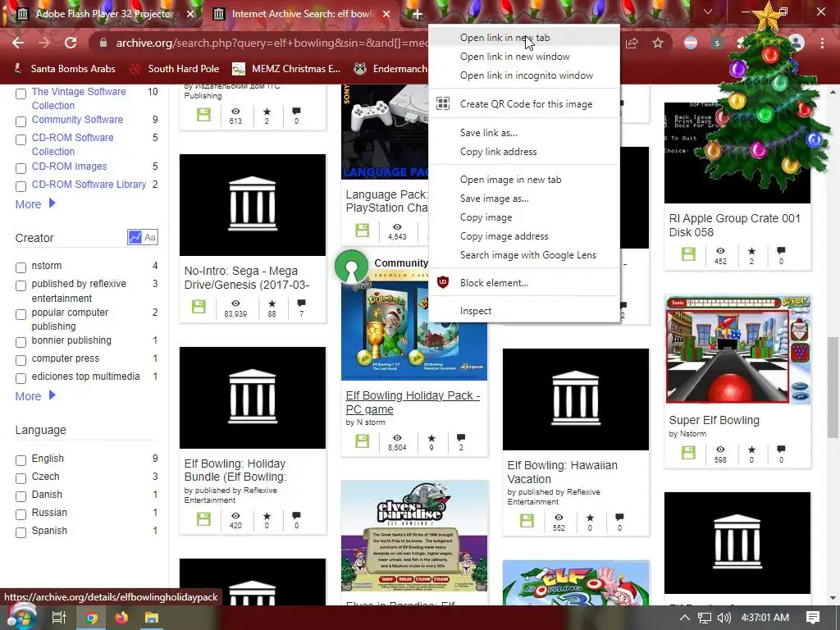Launch Firefox from the taskbar
Image resolution: width=840 pixels, height=630 pixels.
[x=121, y=618]
